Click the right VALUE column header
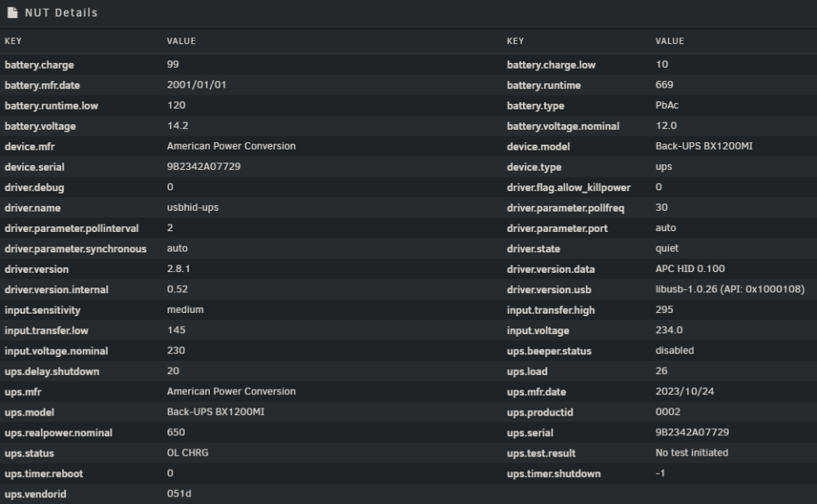The width and height of the screenshot is (817, 504). point(670,41)
